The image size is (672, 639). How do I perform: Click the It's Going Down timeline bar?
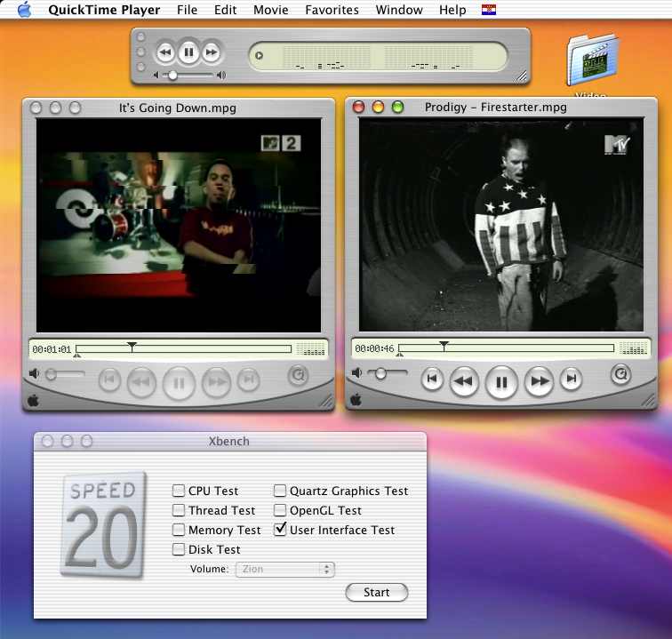click(x=183, y=349)
